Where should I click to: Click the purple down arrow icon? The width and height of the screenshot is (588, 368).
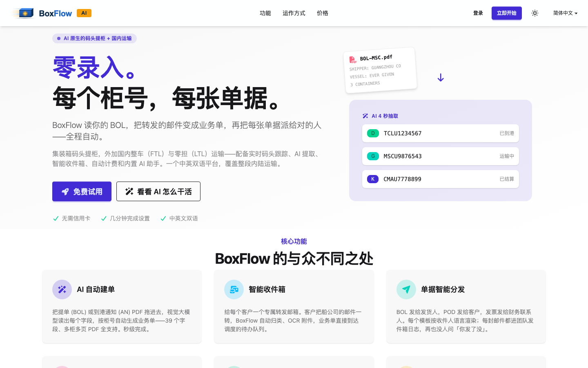point(441,78)
